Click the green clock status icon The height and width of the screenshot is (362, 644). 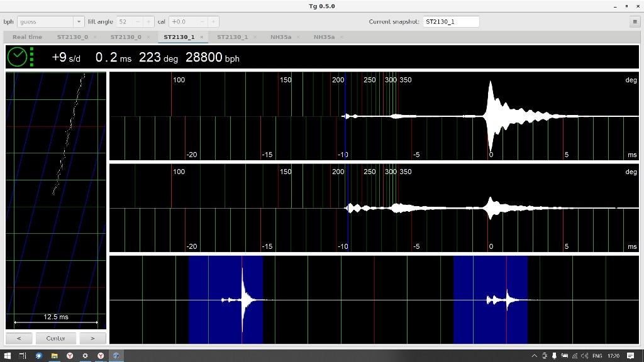(18, 57)
